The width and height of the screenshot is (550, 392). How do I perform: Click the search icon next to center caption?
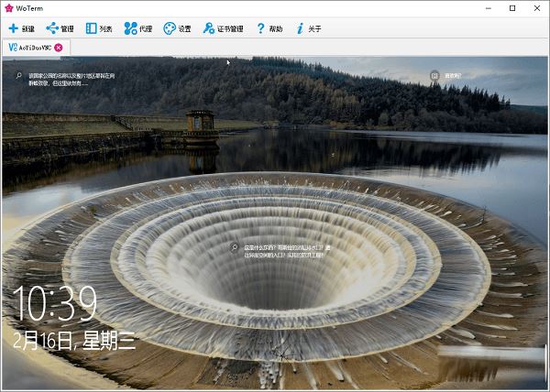pyautogui.click(x=235, y=247)
